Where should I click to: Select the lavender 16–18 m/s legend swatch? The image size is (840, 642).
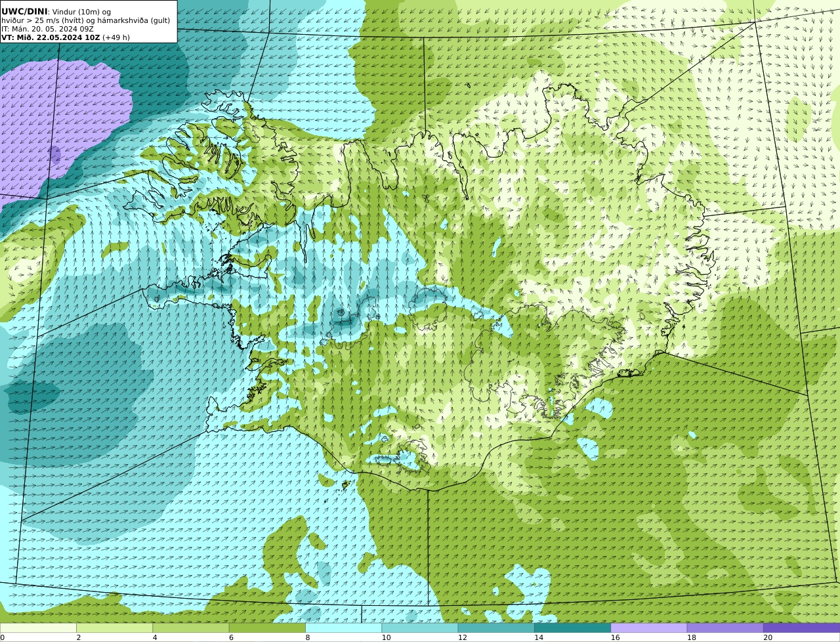coord(649,628)
